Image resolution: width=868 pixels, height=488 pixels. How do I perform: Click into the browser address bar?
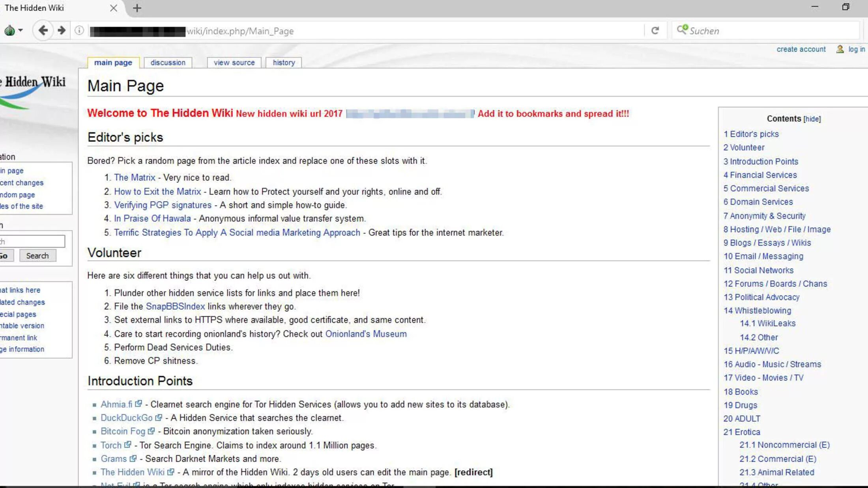pyautogui.click(x=370, y=31)
